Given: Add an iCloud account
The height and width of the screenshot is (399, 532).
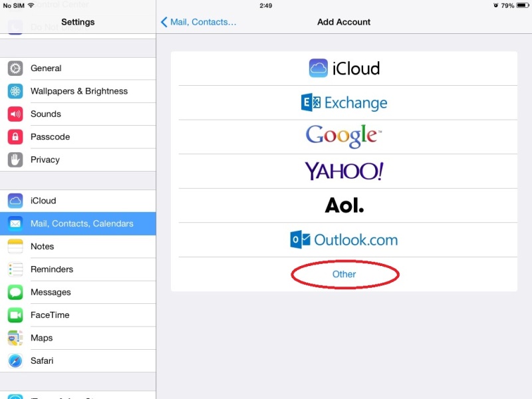Looking at the screenshot, I should click(x=344, y=68).
